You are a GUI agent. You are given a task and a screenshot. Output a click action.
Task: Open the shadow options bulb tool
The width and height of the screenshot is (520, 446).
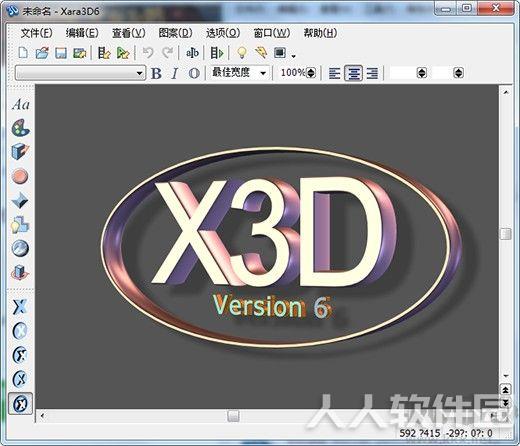tap(20, 224)
